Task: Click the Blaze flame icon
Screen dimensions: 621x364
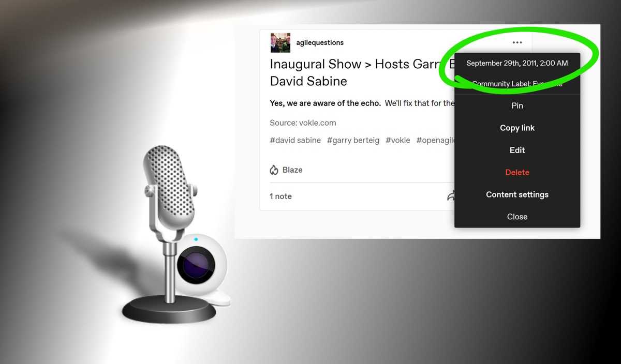Action: [274, 170]
